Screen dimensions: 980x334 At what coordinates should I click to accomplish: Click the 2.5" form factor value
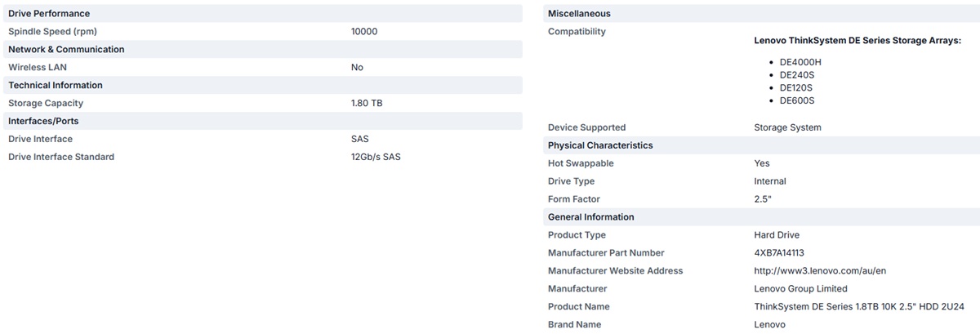[x=763, y=200]
